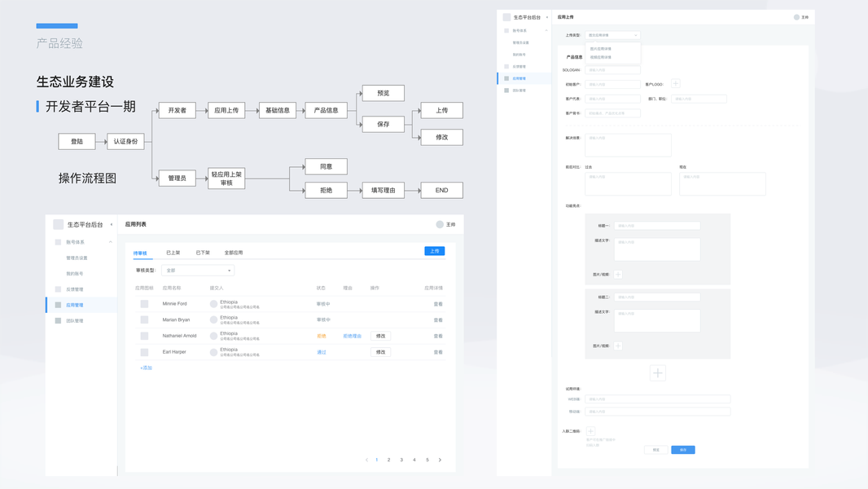868x489 pixels.
Task: Click the 轻应用上架审核 flowchart box
Action: pos(226,178)
